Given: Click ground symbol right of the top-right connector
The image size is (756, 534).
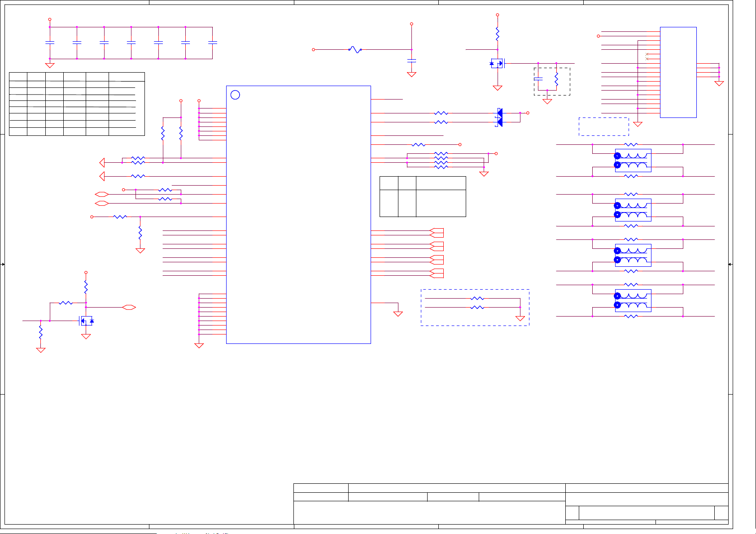Looking at the screenshot, I should [719, 83].
